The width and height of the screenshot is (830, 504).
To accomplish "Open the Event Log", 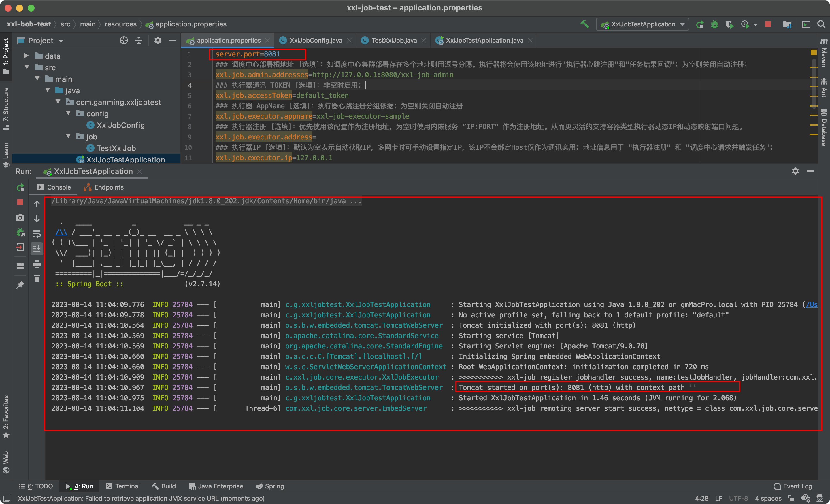I will coord(793,486).
